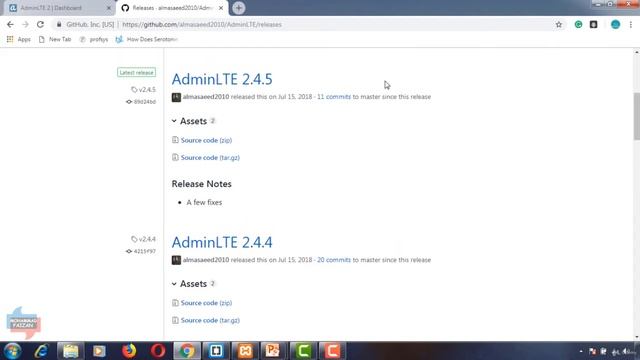Open commit 89d24bd link
Image resolution: width=640 pixels, height=360 pixels.
pyautogui.click(x=141, y=102)
